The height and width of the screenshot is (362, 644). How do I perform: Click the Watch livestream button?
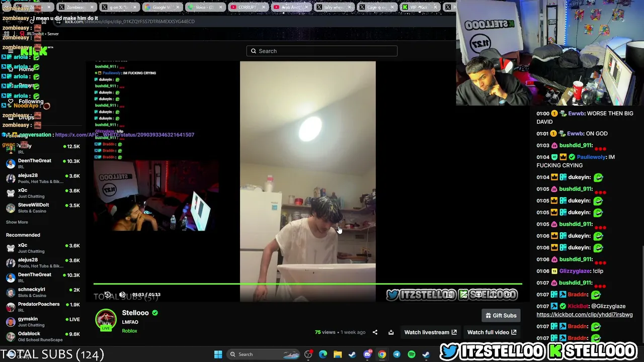click(x=431, y=332)
